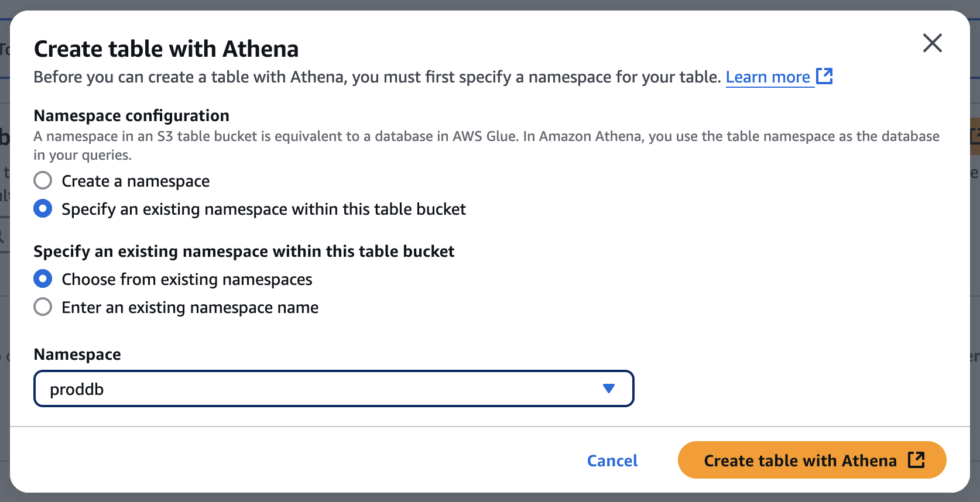
Task: Select the Specify an existing namespace radio circle
Action: point(43,209)
